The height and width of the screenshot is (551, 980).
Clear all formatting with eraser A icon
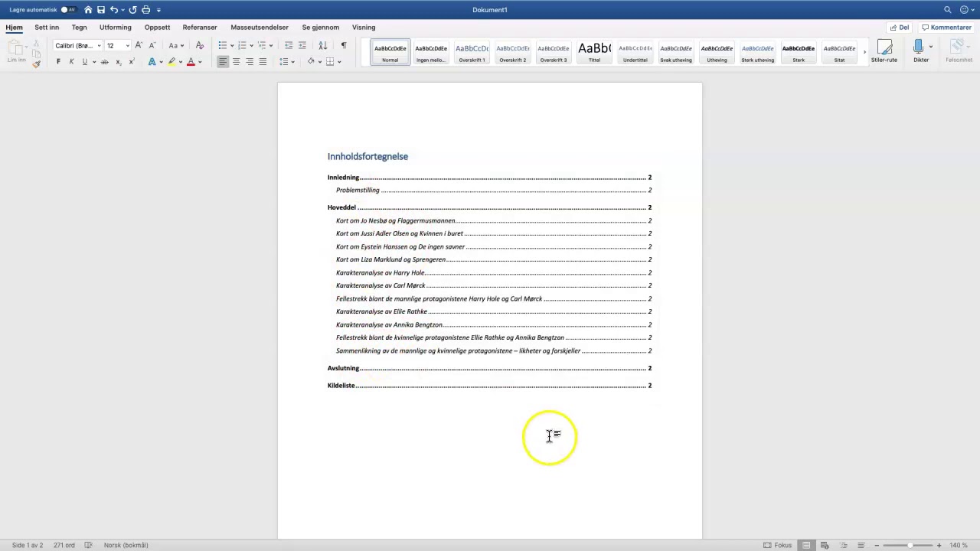pos(200,46)
